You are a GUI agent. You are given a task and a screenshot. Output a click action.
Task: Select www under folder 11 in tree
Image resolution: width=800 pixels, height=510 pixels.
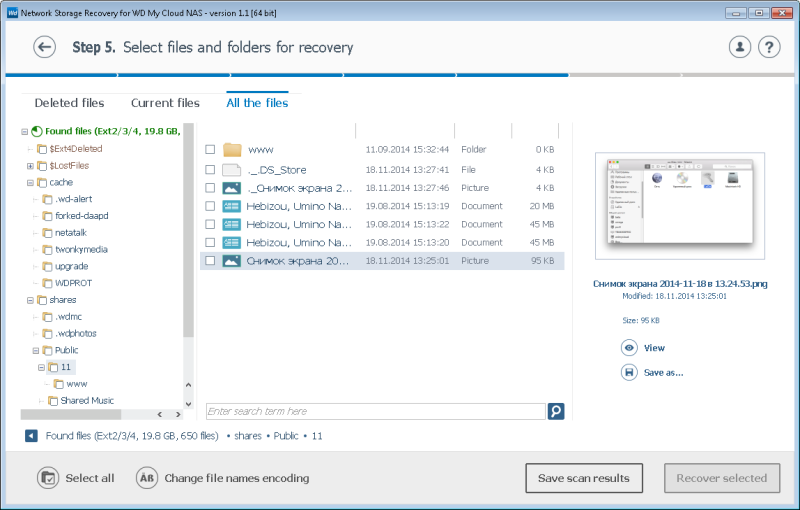77,384
